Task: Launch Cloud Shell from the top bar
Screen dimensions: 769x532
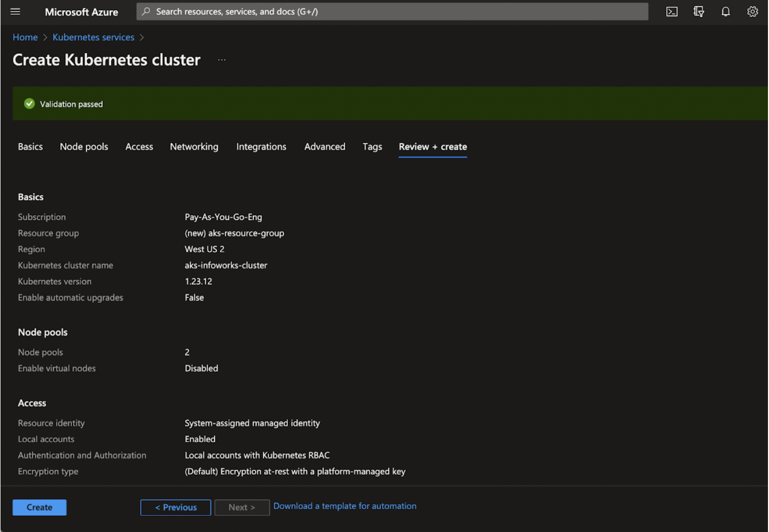Action: tap(672, 11)
